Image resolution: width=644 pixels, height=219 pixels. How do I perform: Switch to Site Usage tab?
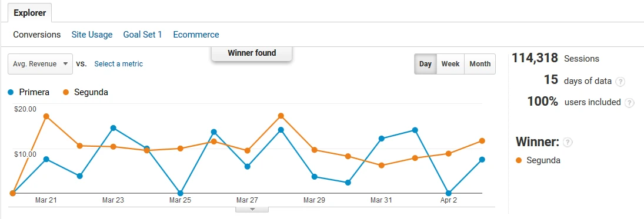click(x=92, y=35)
